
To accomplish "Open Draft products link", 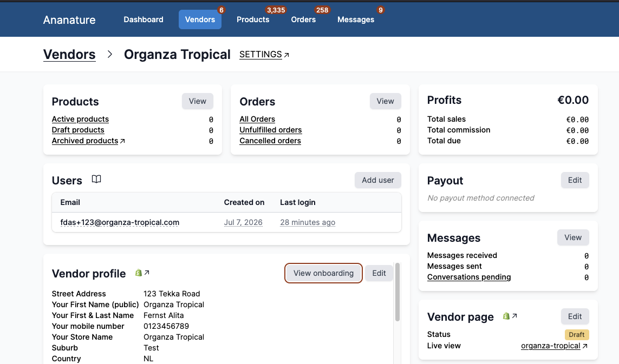I will (78, 130).
